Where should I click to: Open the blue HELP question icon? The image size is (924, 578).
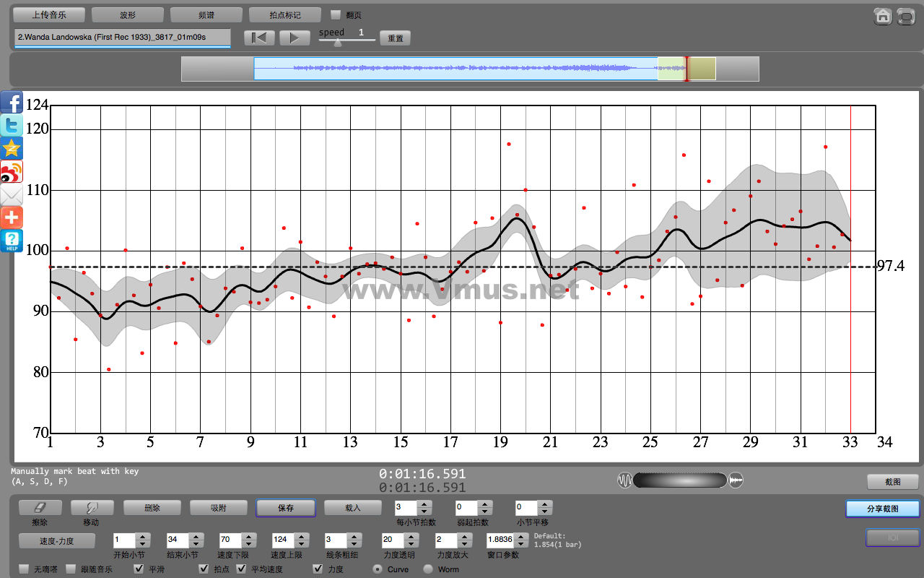click(x=12, y=241)
